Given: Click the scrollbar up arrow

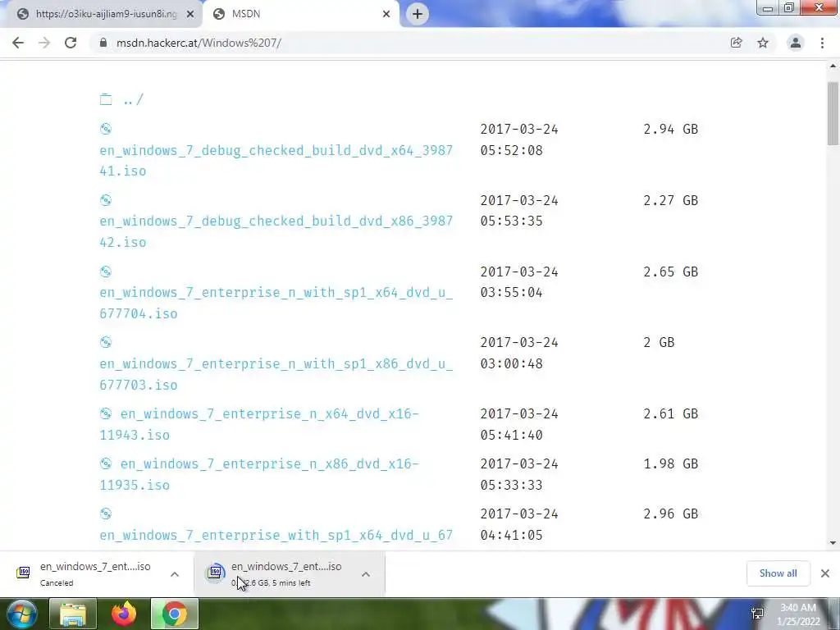Looking at the screenshot, I should (x=833, y=66).
